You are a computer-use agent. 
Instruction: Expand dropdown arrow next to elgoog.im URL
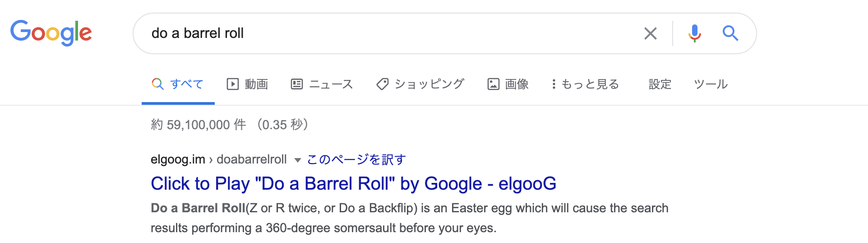pyautogui.click(x=297, y=160)
